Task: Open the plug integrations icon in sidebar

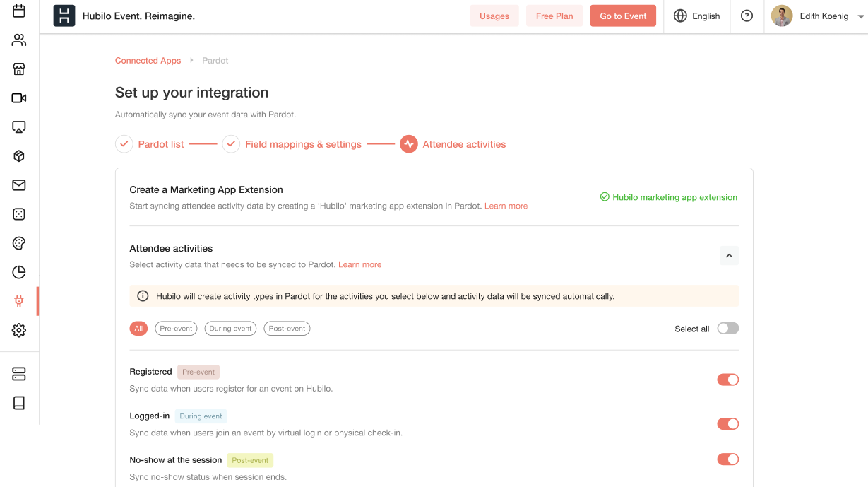Action: coord(19,301)
